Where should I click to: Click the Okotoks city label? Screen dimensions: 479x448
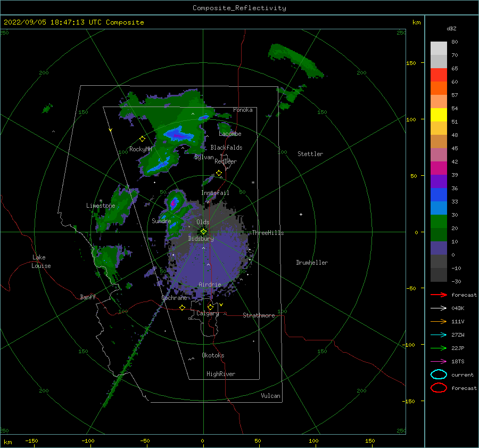[x=213, y=355]
